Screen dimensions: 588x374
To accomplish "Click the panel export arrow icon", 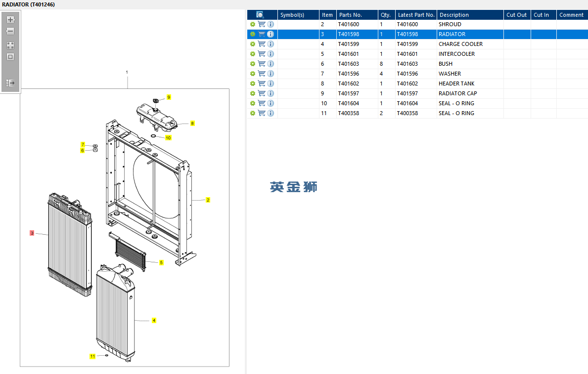I will (10, 83).
